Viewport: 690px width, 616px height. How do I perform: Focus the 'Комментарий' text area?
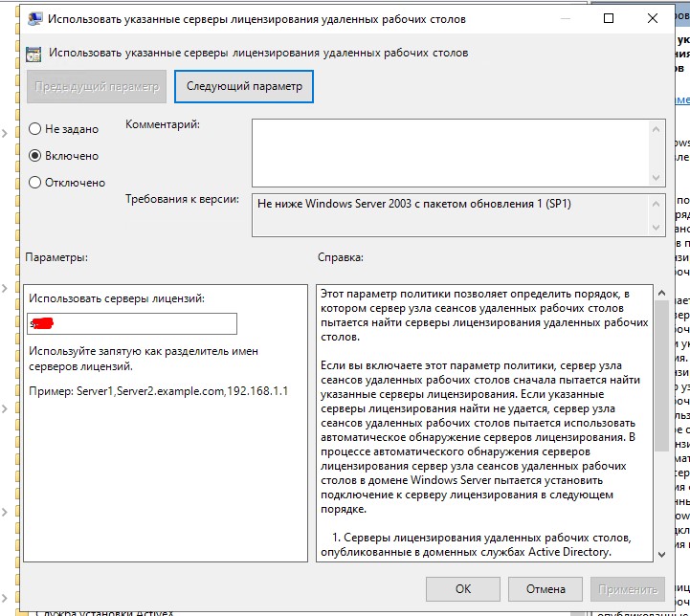coord(450,153)
